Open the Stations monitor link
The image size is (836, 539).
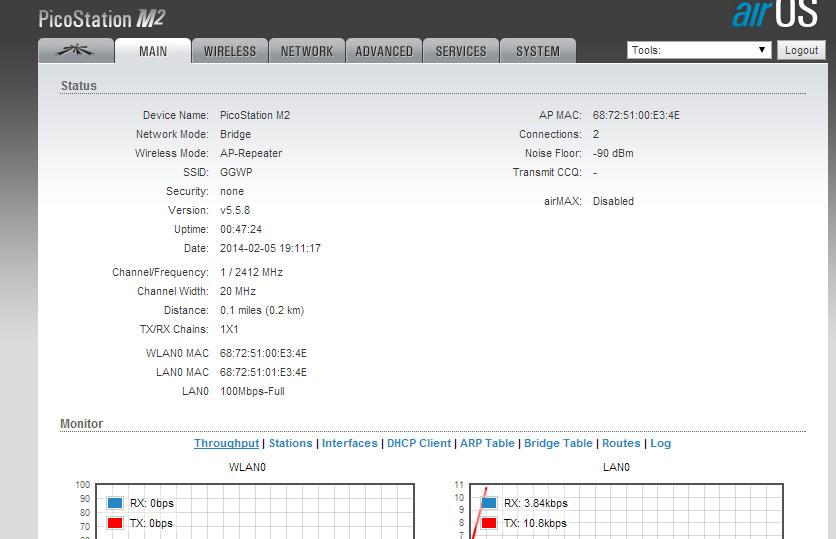291,443
